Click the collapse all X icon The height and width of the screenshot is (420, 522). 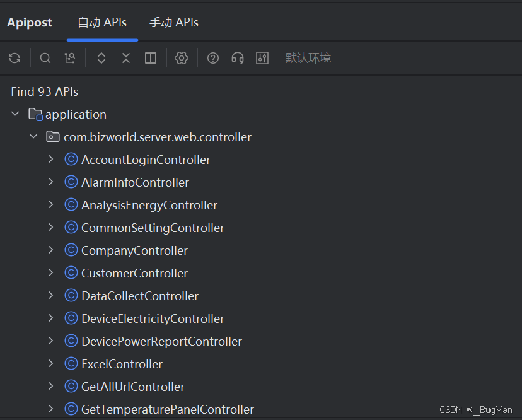pos(126,58)
